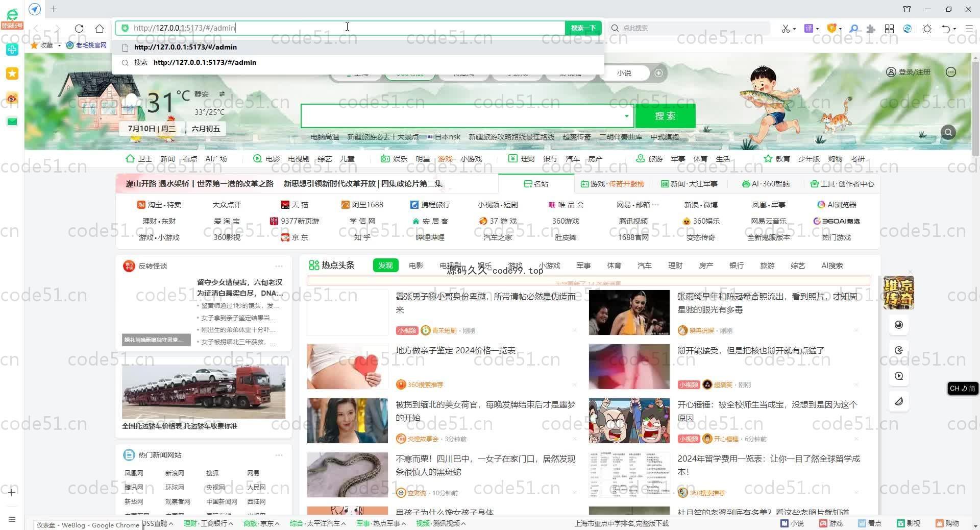This screenshot has height=530, width=980.
Task: Open the 工具·创作中心 tab
Action: click(842, 184)
